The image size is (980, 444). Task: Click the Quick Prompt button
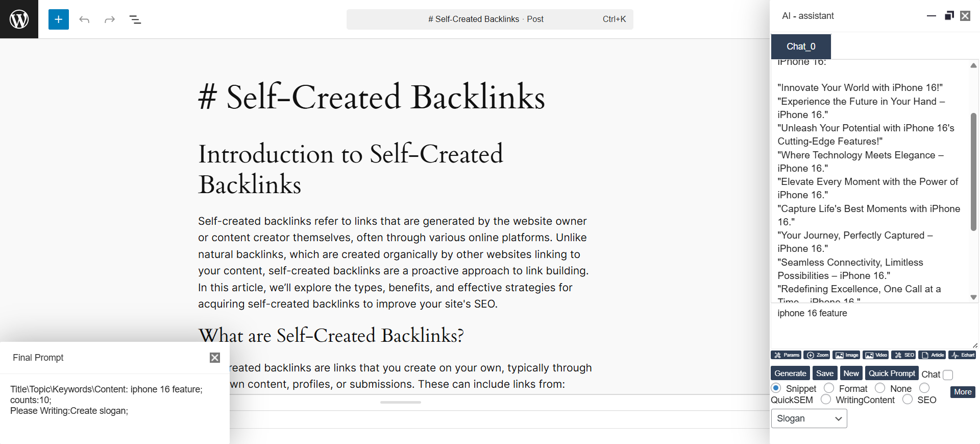point(892,373)
